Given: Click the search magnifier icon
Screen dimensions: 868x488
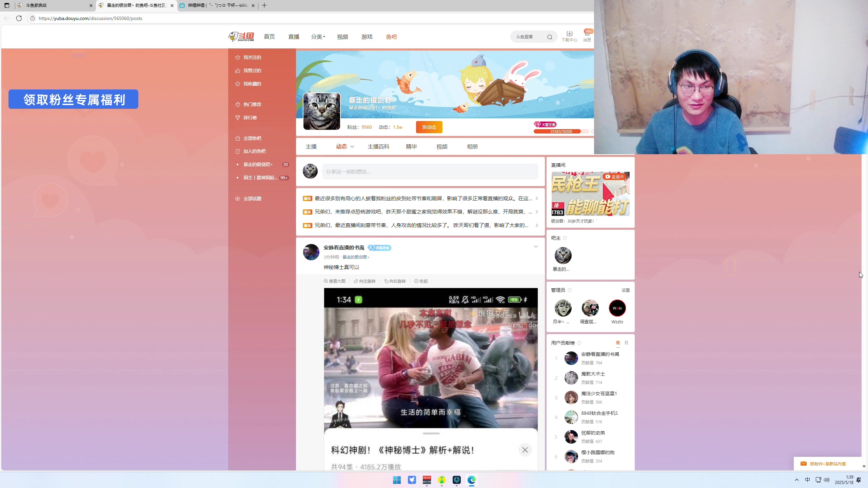Looking at the screenshot, I should click(550, 37).
